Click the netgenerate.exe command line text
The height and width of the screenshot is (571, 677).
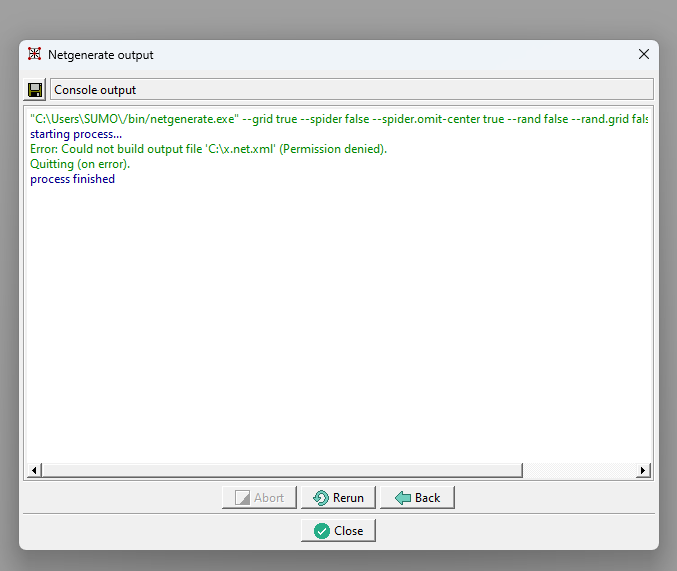[x=339, y=119]
